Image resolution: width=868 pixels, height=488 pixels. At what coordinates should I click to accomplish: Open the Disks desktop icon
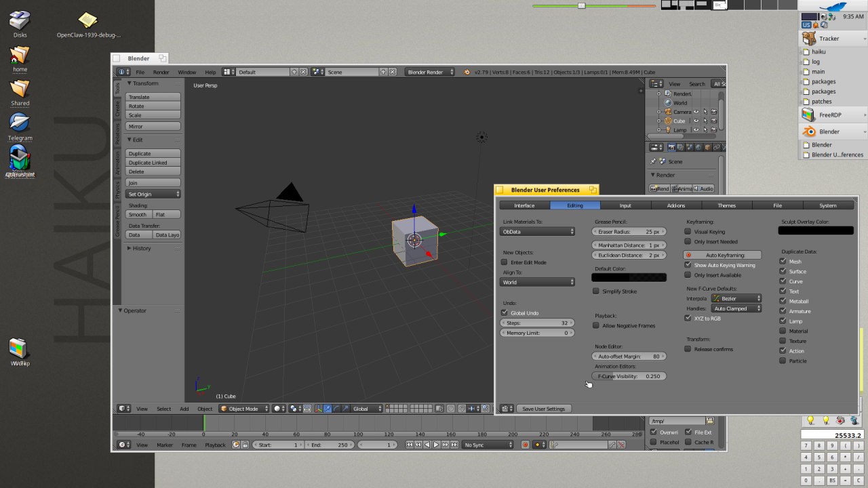click(20, 24)
